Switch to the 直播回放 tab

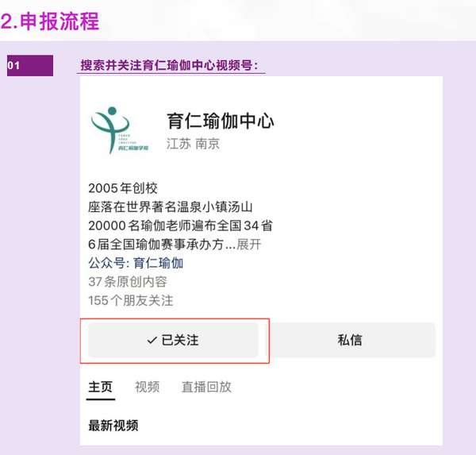pyautogui.click(x=206, y=387)
